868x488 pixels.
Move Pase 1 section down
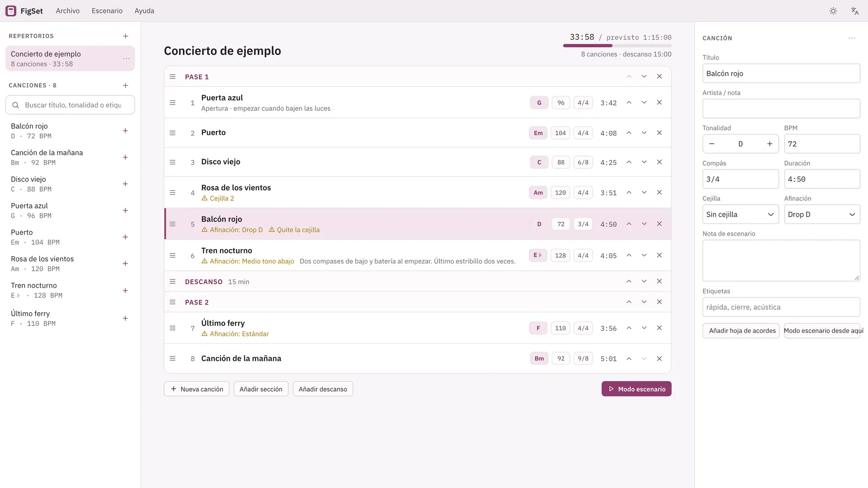tap(644, 77)
